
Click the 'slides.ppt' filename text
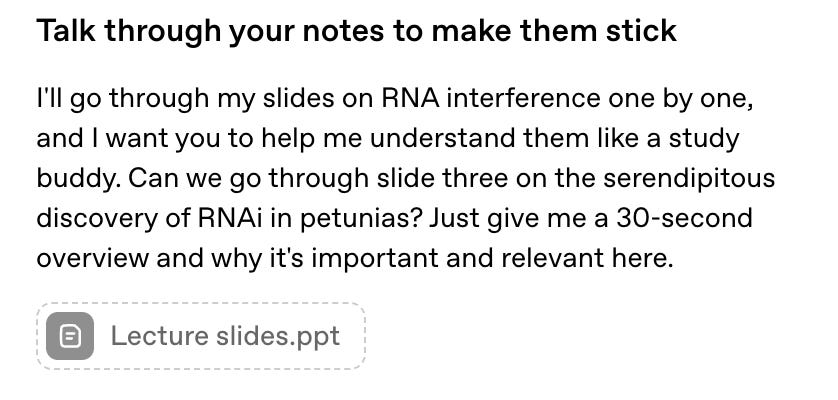(x=278, y=337)
